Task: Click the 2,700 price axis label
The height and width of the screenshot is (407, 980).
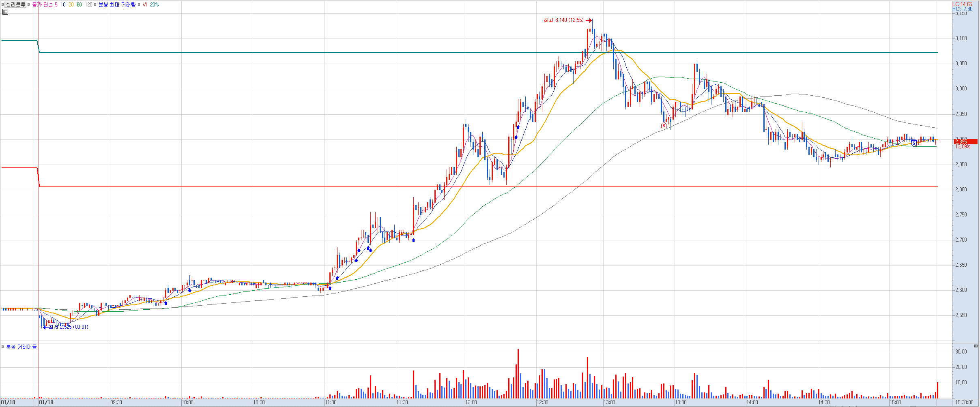Action: 961,240
